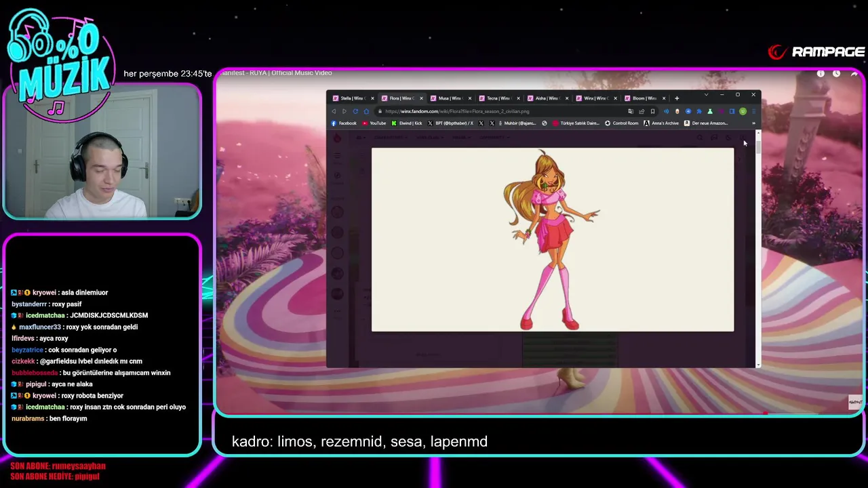Click the watch later clock on RUYA video

(836, 73)
